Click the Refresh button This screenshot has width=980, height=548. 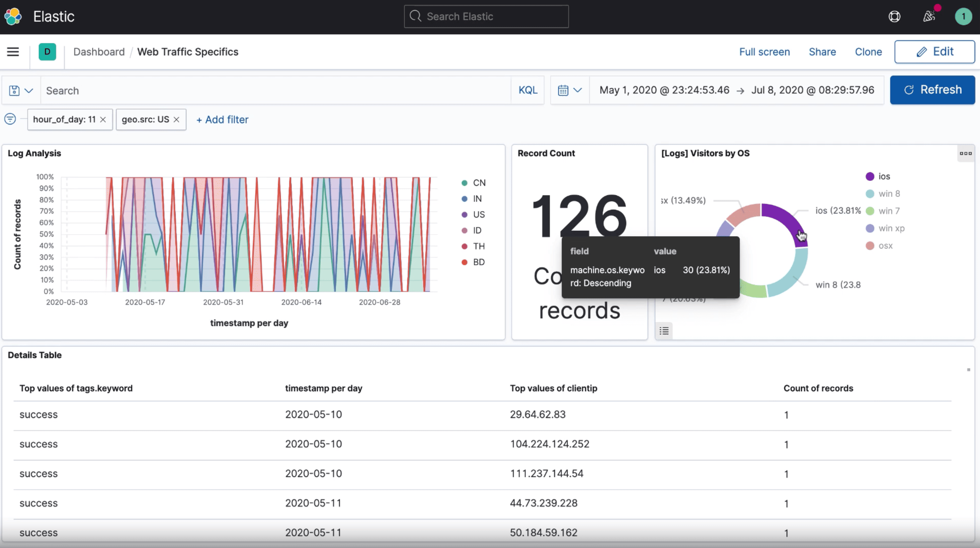pos(932,90)
